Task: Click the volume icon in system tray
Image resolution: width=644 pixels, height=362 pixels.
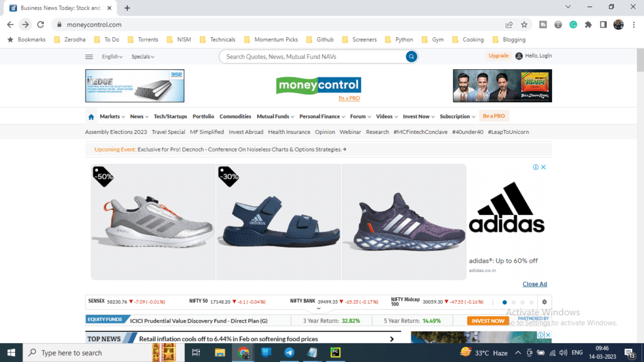Action: click(x=563, y=353)
